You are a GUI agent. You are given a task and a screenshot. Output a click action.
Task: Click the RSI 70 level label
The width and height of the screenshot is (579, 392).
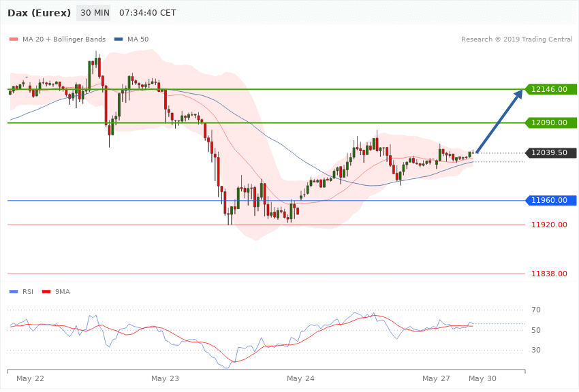tap(536, 310)
